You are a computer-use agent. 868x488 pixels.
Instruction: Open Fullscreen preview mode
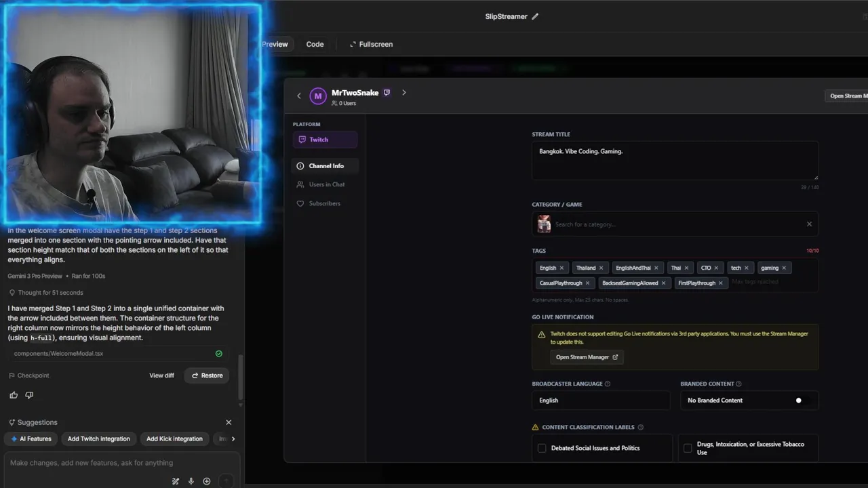coord(371,44)
